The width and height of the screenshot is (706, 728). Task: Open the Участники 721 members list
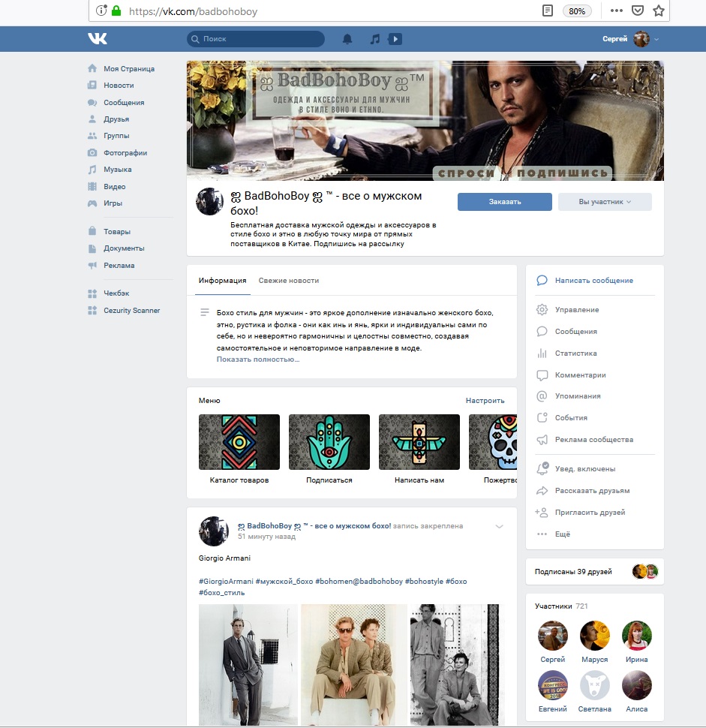(x=561, y=606)
